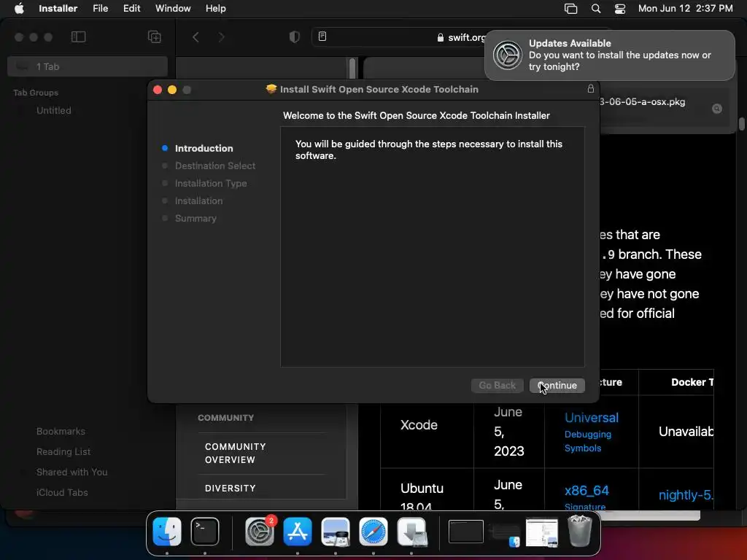The image size is (747, 560).
Task: Open the File menu
Action: click(100, 9)
